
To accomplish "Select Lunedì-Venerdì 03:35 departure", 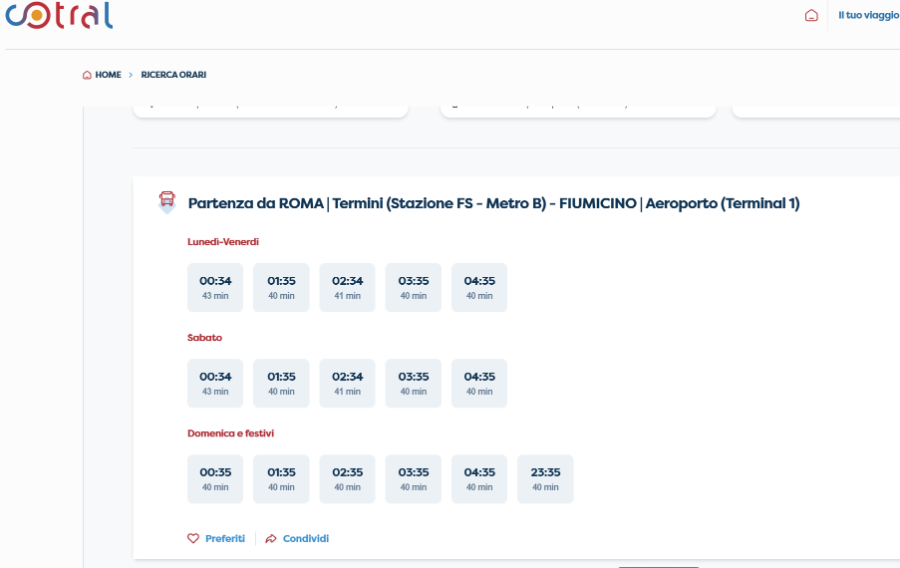I will pos(413,287).
